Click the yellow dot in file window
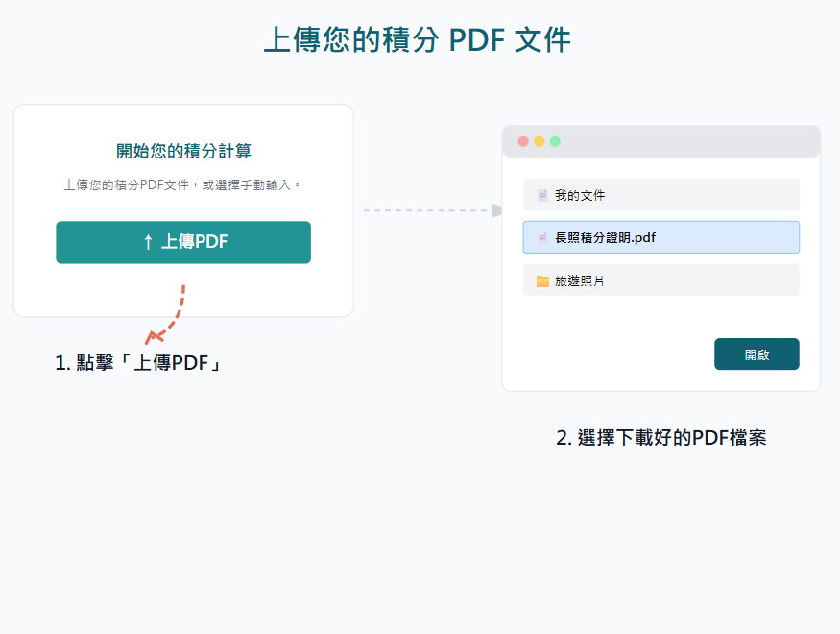 click(x=540, y=141)
